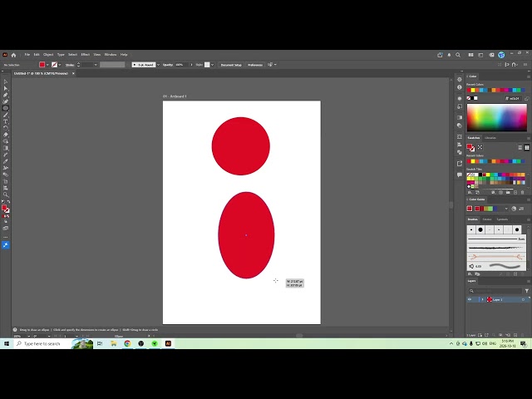Viewport: 532px width, 399px height.
Task: Close the Untitled-1 document tab
Action: [73, 74]
